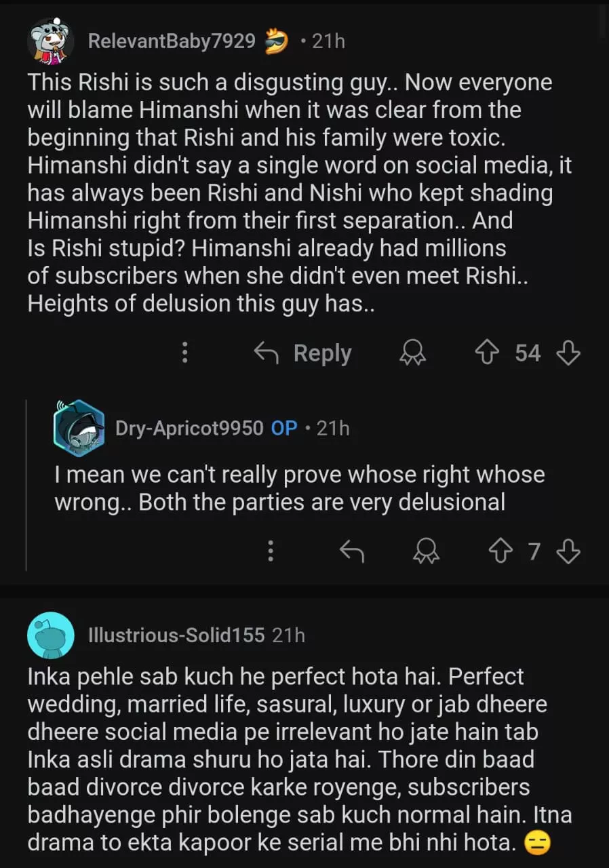This screenshot has height=868, width=609.
Task: Collapse thread via Dry-Apricot9950 reply indent line
Action: click(x=26, y=485)
